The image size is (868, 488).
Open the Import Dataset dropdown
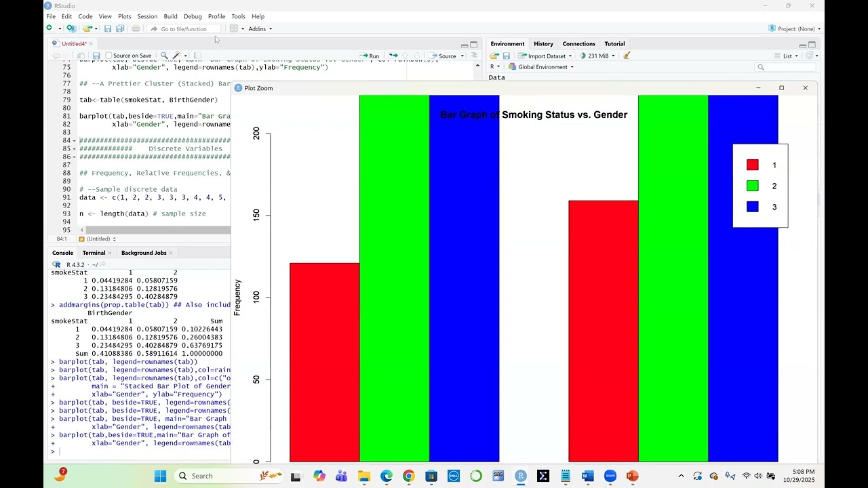click(x=545, y=56)
